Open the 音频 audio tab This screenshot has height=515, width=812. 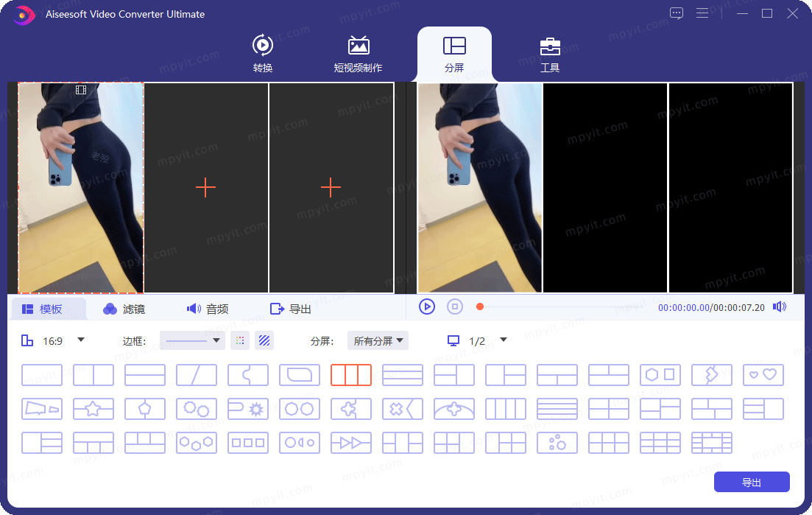208,309
